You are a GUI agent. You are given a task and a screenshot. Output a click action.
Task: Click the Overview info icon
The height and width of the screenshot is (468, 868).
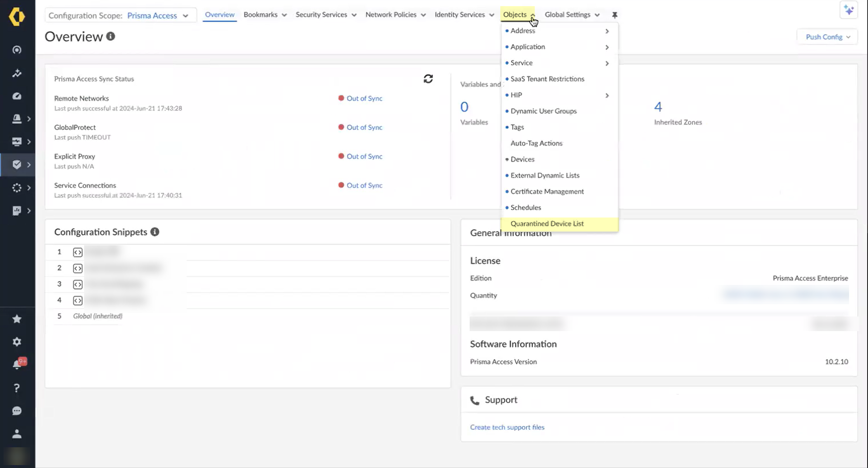110,36
